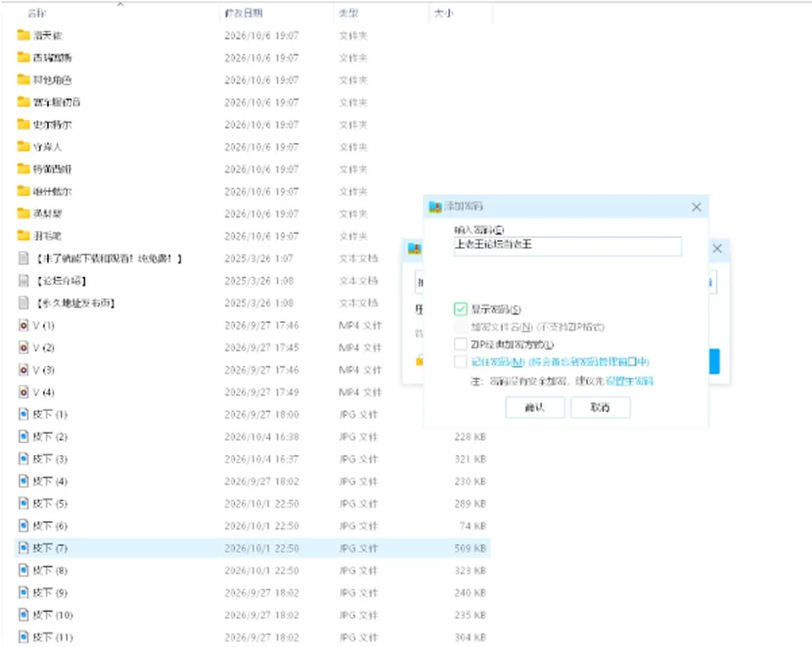The height and width of the screenshot is (647, 812).
Task: Select the 守岸人 folder icon
Action: tap(24, 146)
